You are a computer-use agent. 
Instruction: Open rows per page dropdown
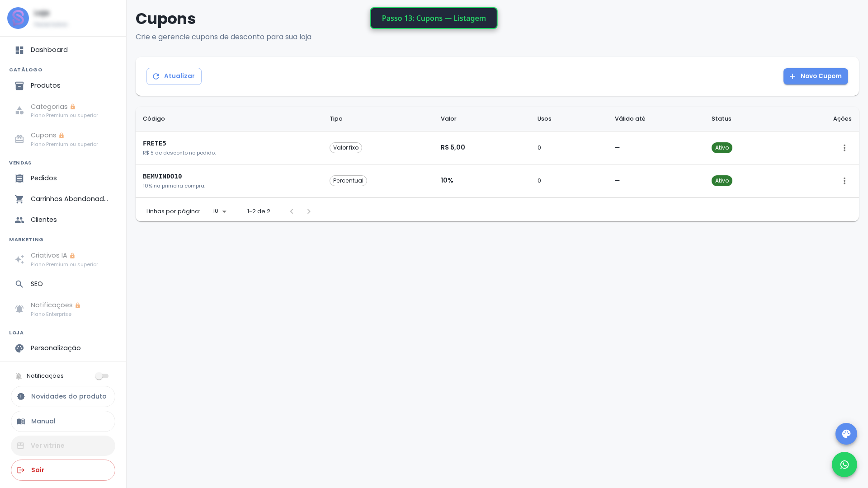[x=220, y=211]
